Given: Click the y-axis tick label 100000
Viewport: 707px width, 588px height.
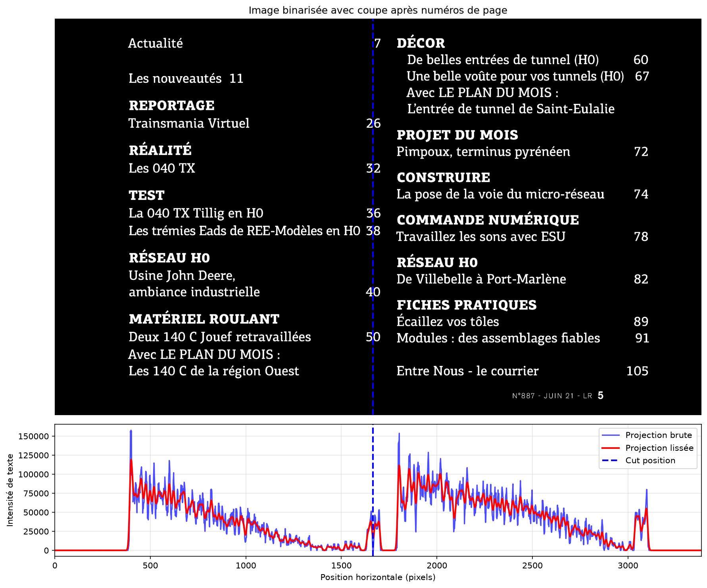Looking at the screenshot, I should coord(33,475).
